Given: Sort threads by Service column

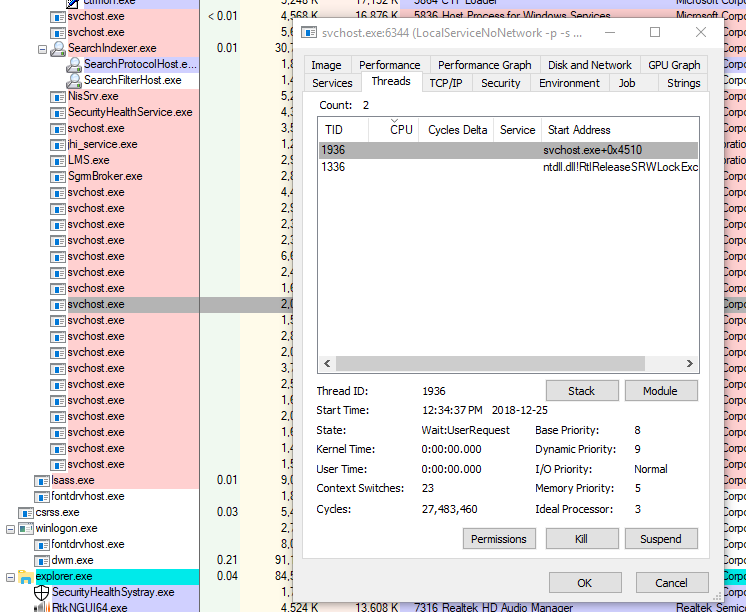Looking at the screenshot, I should pos(518,130).
